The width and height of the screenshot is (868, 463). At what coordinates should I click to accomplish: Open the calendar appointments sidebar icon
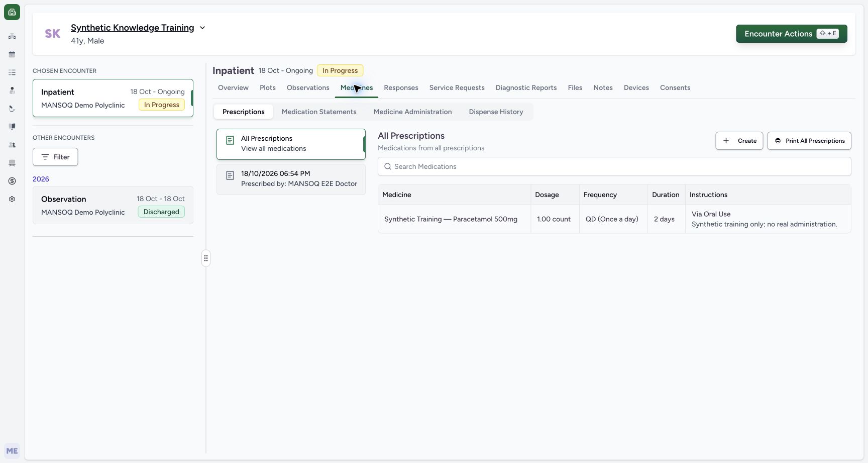(12, 54)
